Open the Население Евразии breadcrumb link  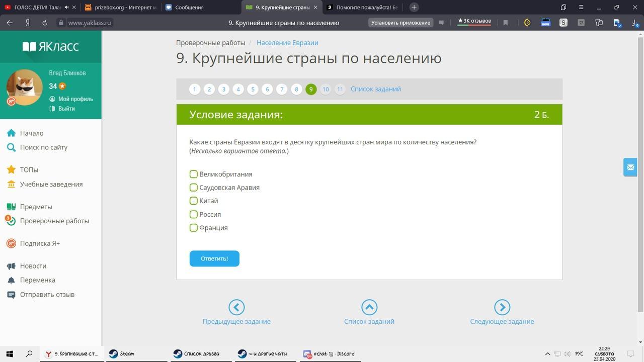tap(287, 43)
